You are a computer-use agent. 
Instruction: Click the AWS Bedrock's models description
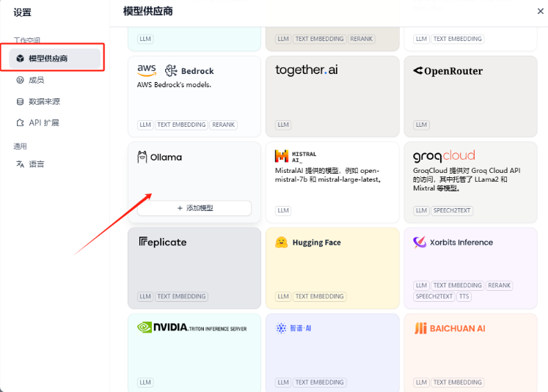click(174, 85)
